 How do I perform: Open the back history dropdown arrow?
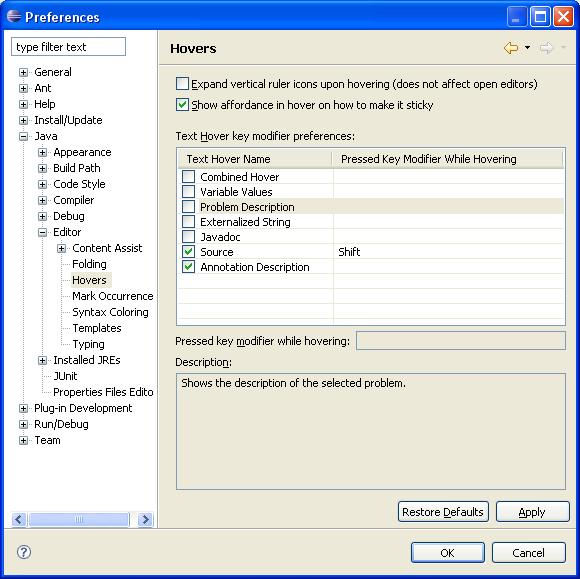point(527,47)
